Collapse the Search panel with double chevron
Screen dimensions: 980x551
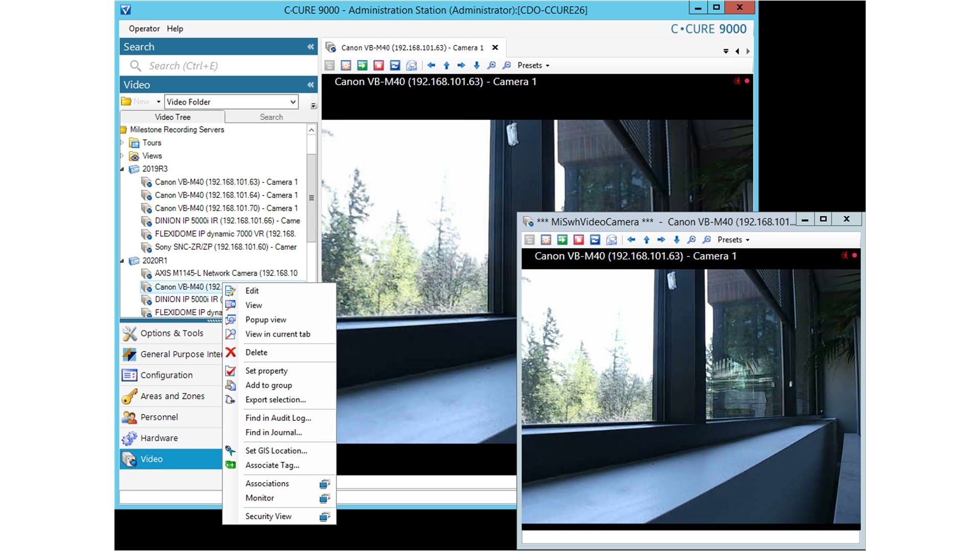[x=310, y=47]
